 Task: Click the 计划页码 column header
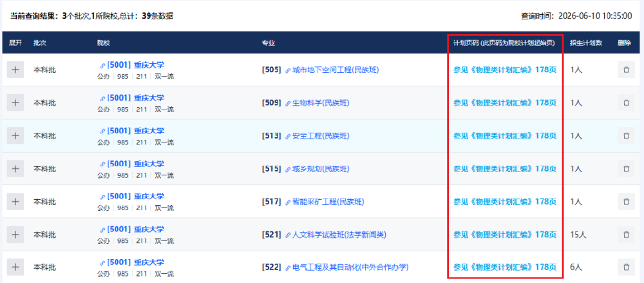(504, 43)
